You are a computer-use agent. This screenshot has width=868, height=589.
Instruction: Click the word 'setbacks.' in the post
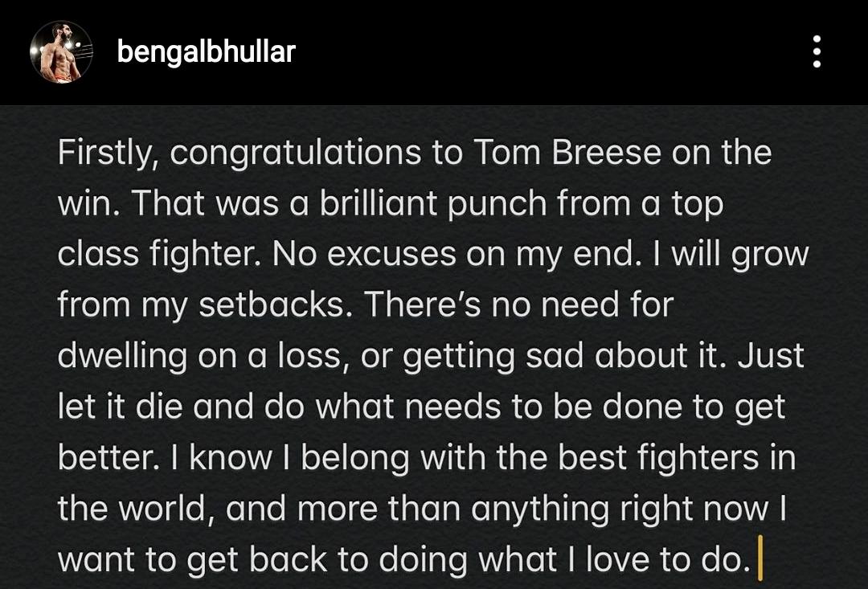point(275,305)
